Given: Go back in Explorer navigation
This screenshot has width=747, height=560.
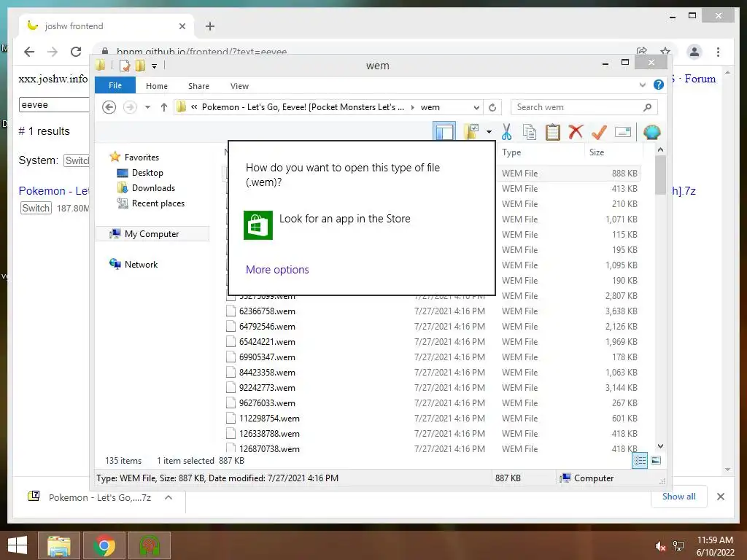Looking at the screenshot, I should click(x=109, y=107).
